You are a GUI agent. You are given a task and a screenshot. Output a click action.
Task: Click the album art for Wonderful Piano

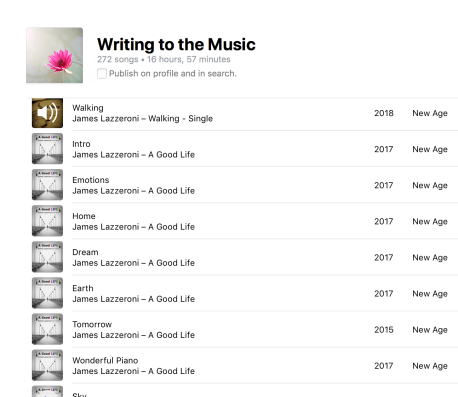[47, 365]
